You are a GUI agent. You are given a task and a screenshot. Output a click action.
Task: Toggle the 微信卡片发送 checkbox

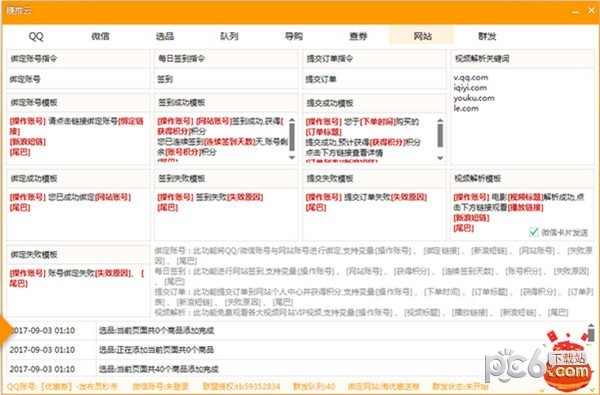pos(533,232)
